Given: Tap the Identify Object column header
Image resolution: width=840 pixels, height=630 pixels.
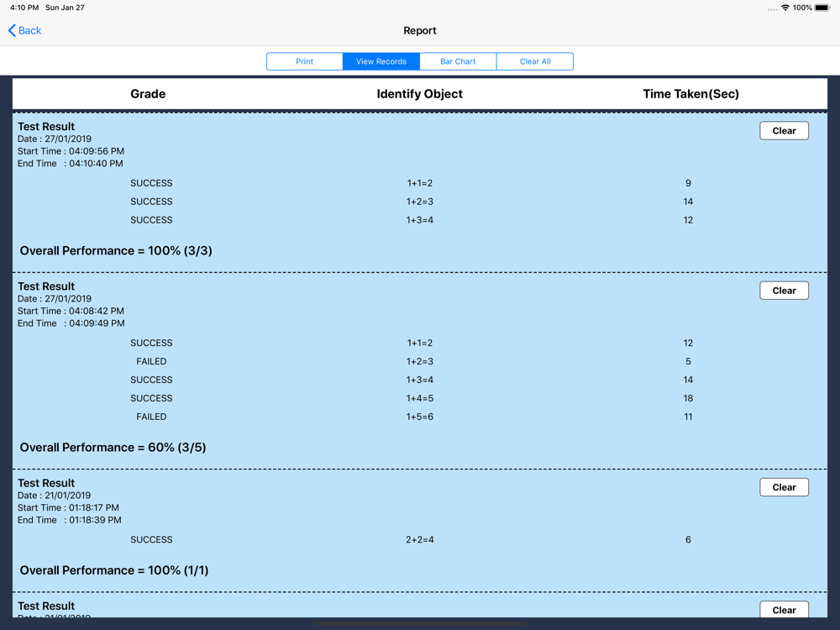Looking at the screenshot, I should [419, 94].
